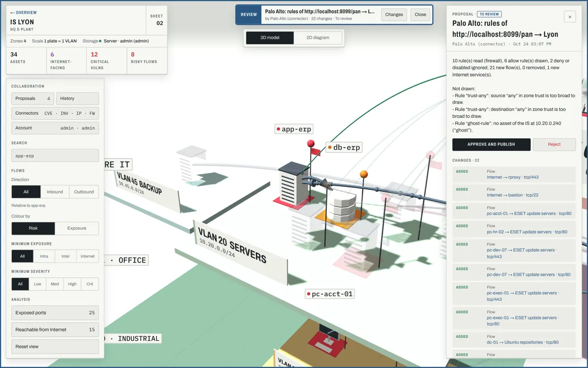Open the Proposals list
The width and height of the screenshot is (588, 368).
[x=33, y=99]
